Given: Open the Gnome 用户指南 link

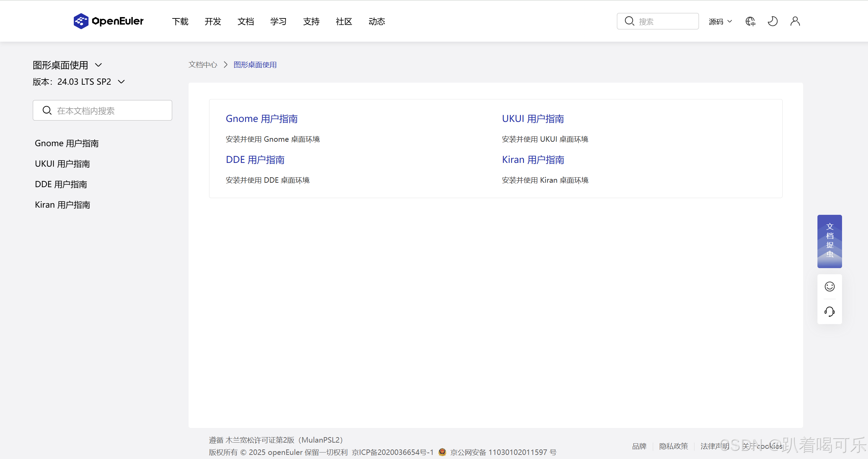Looking at the screenshot, I should tap(261, 119).
